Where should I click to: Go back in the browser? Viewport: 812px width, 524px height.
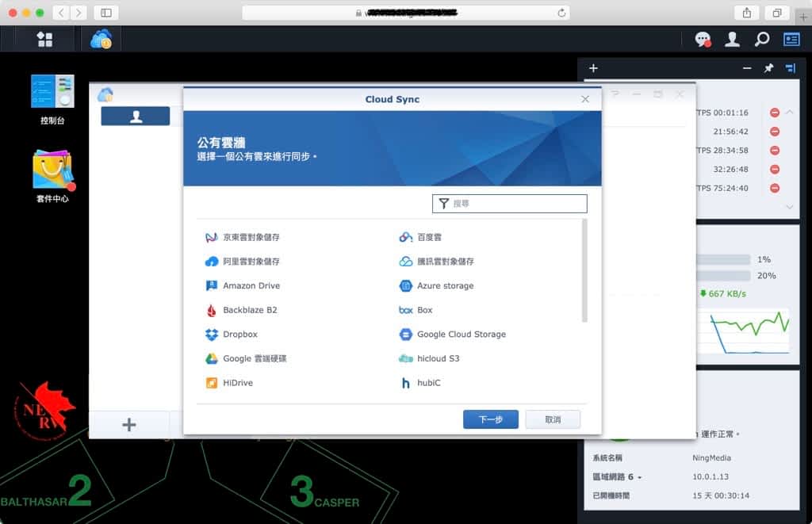pos(61,13)
